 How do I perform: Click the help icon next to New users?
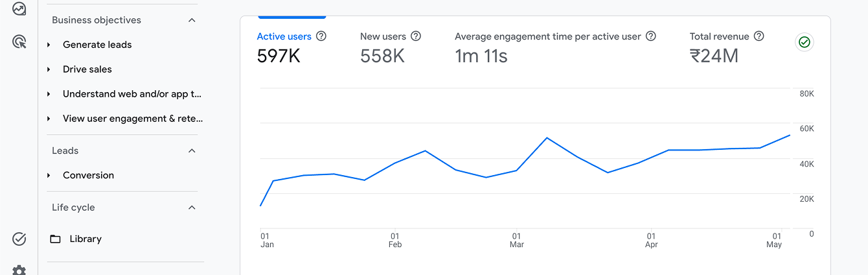pyautogui.click(x=416, y=36)
